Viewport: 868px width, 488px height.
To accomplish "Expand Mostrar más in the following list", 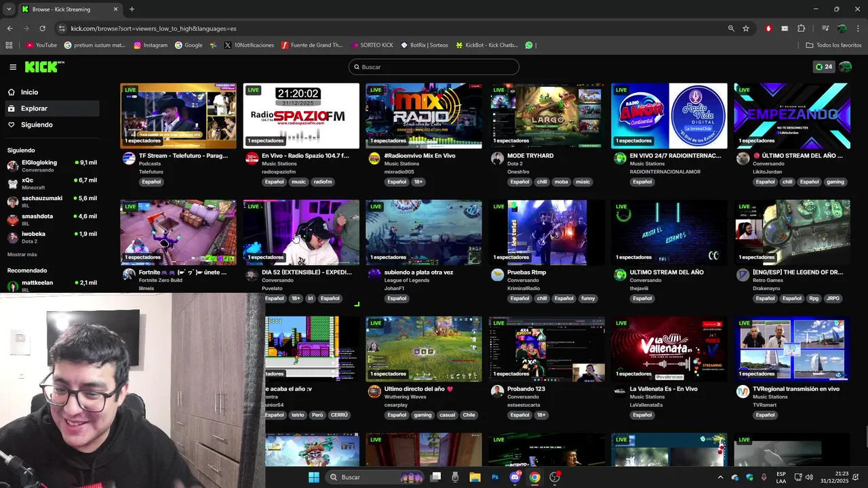I will tap(22, 254).
